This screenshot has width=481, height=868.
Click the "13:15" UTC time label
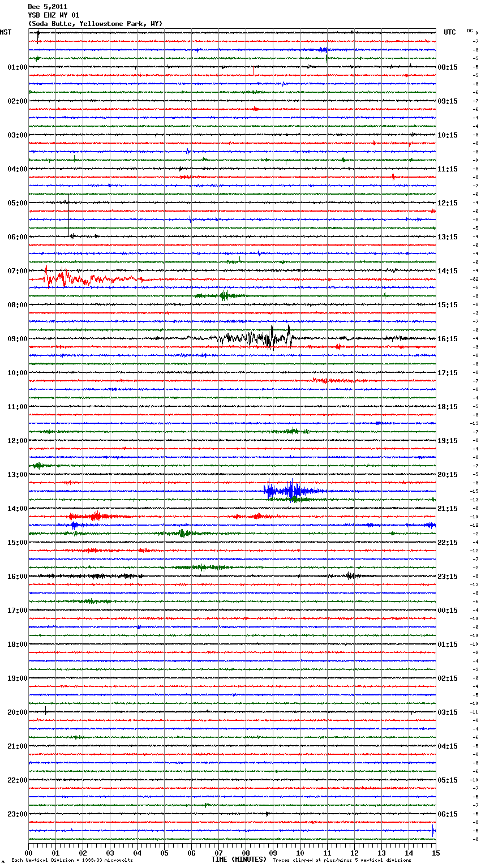[x=448, y=237]
